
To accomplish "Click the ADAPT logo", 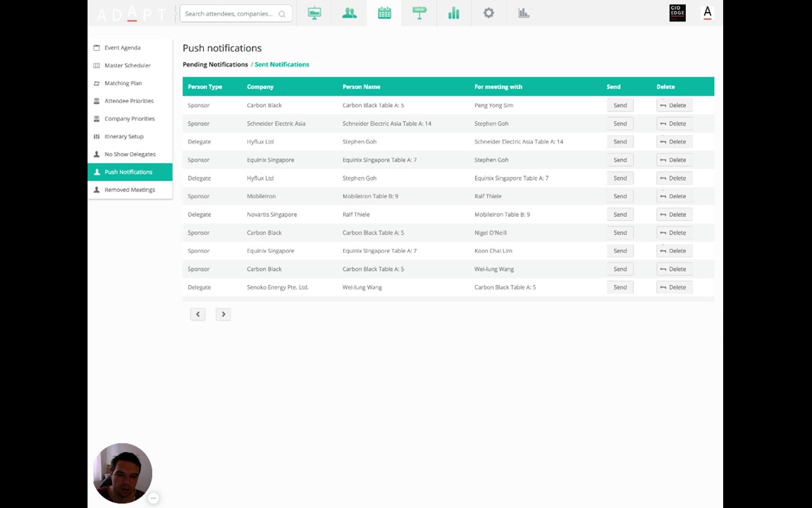I will coord(131,13).
